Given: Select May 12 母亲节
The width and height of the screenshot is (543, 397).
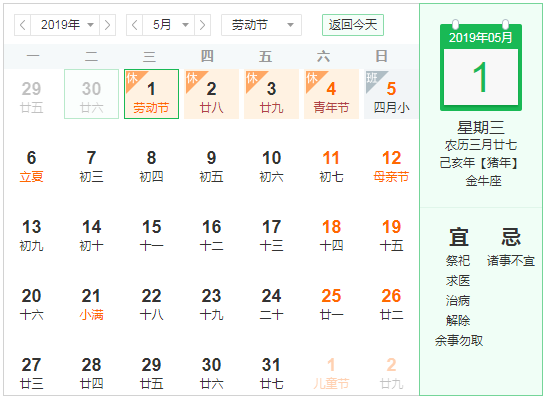Looking at the screenshot, I should coord(391,166).
